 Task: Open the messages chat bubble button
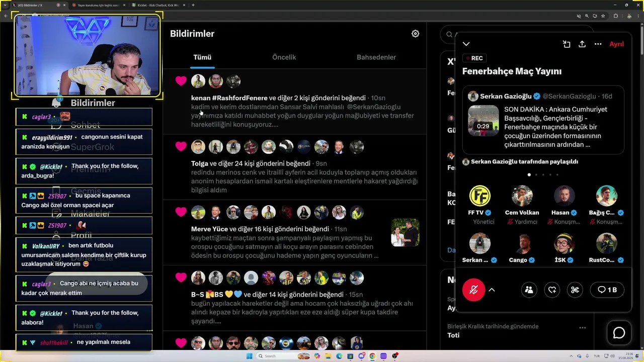point(619,333)
